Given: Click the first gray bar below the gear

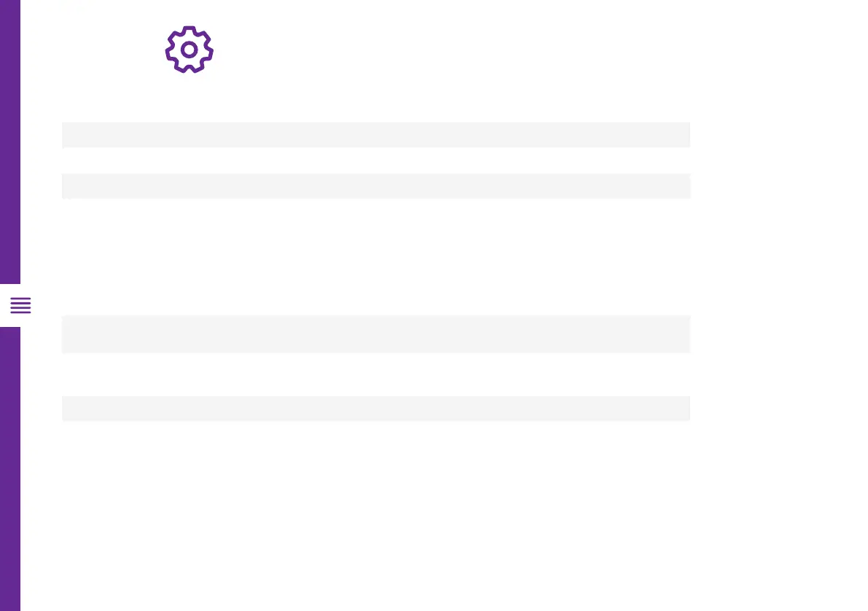Looking at the screenshot, I should click(375, 135).
